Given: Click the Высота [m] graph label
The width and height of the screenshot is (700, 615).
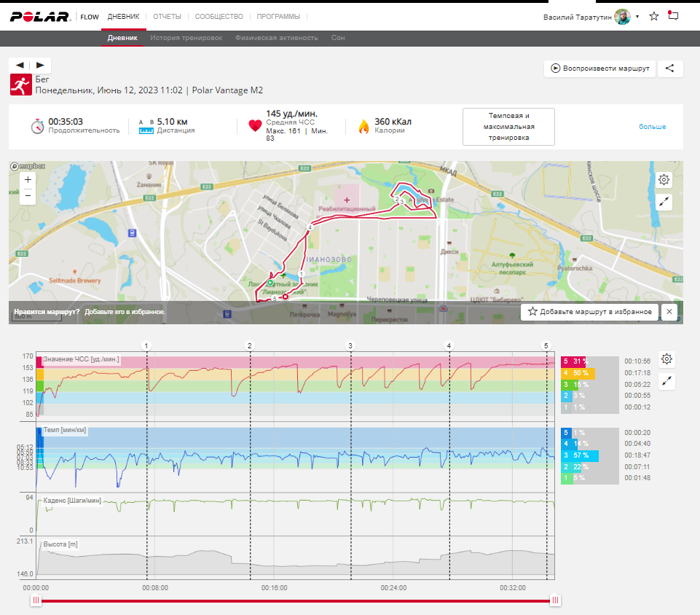Looking at the screenshot, I should coord(60,544).
